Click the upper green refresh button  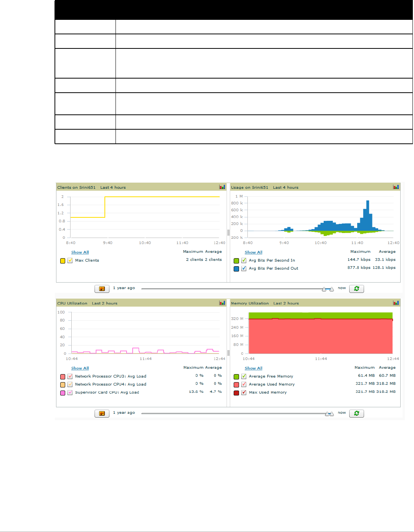[x=356, y=289]
